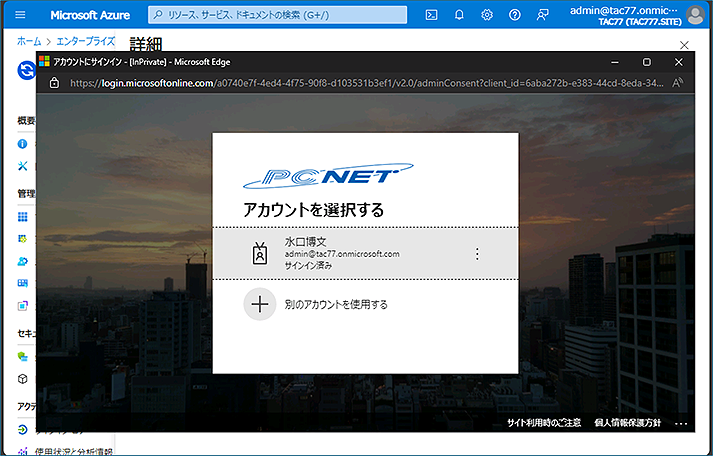
Task: Open the fifth icon under 管理 in sidebar
Action: tap(22, 306)
